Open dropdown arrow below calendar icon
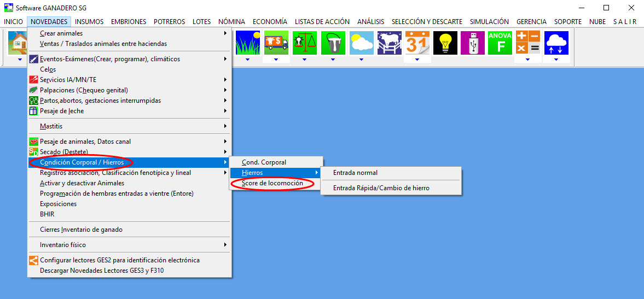Viewport: 644px width, 299px height. point(417,59)
